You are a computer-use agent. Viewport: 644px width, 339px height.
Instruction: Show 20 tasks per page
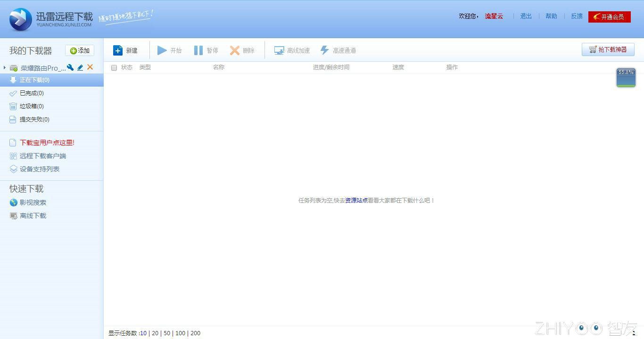[x=155, y=333]
